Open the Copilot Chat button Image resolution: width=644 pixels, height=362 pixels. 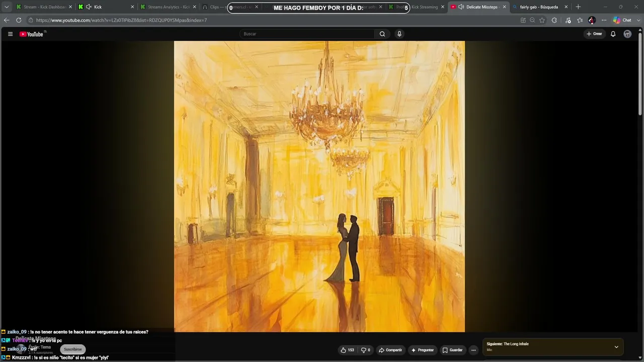coord(622,20)
